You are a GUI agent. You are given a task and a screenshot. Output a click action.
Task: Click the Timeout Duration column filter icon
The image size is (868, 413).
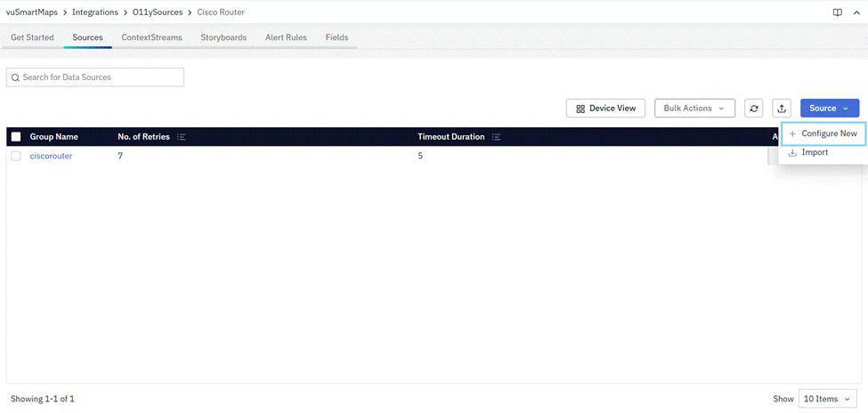497,137
